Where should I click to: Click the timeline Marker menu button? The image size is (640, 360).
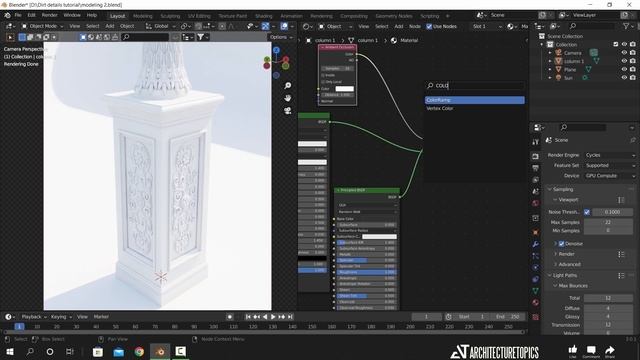click(x=101, y=317)
